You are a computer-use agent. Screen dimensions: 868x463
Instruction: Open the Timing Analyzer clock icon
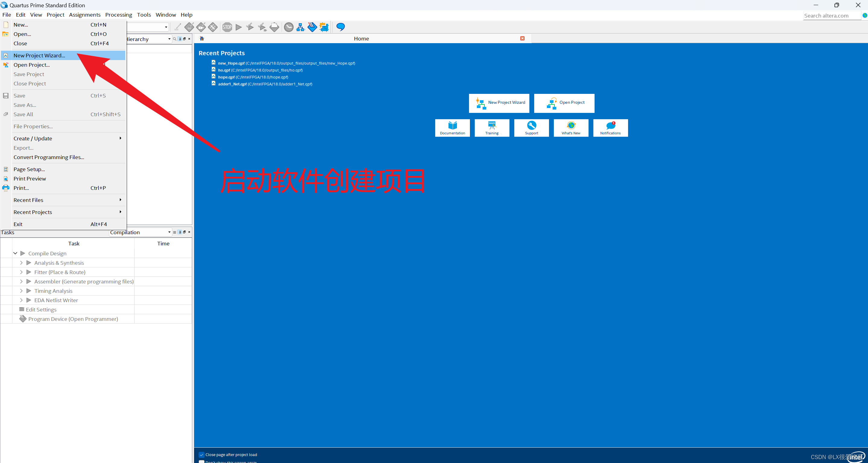pyautogui.click(x=289, y=27)
